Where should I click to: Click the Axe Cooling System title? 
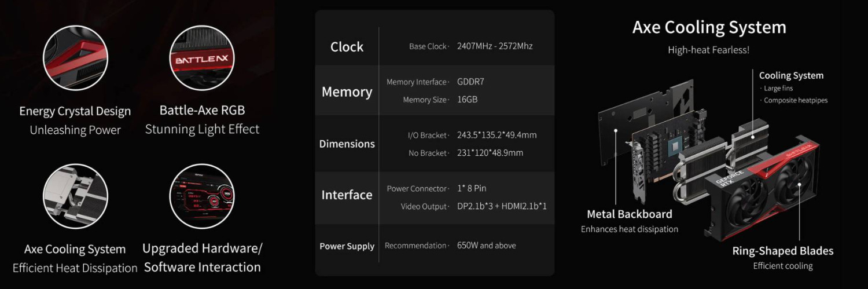tap(709, 27)
